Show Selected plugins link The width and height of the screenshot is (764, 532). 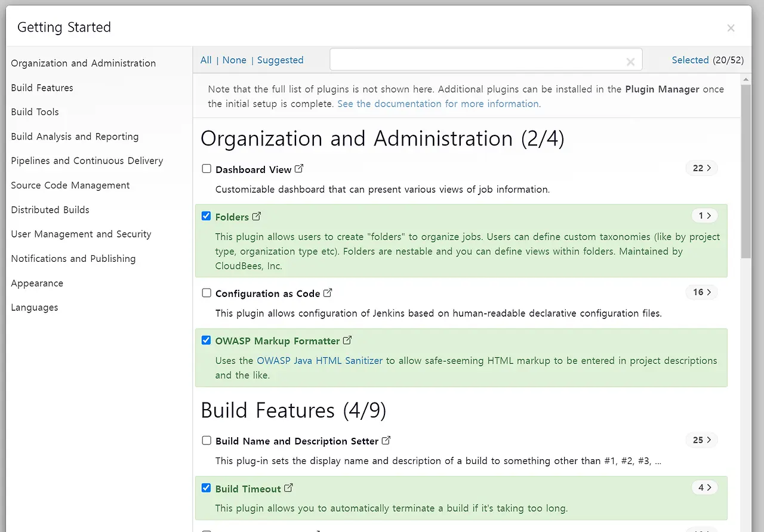point(690,60)
